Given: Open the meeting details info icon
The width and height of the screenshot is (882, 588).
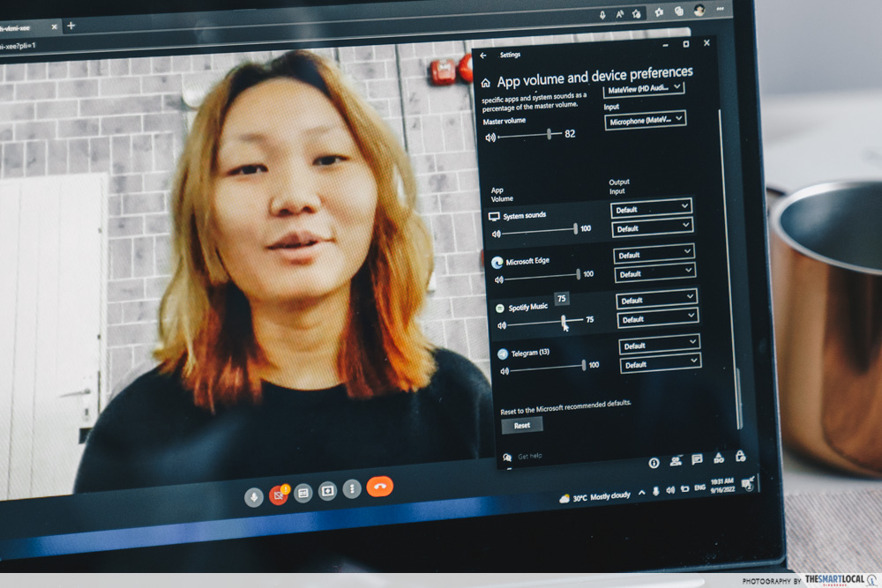Looking at the screenshot, I should tap(654, 462).
